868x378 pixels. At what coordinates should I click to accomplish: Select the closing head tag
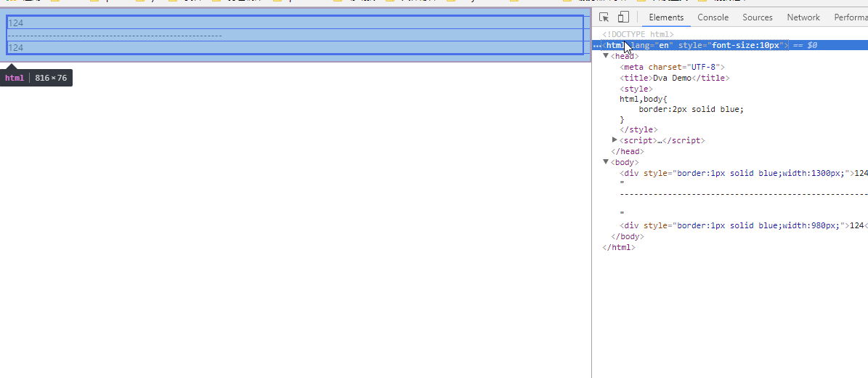pos(627,151)
